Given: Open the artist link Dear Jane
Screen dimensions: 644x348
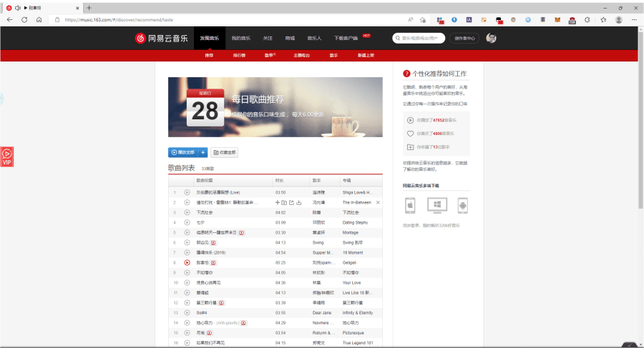Looking at the screenshot, I should coord(322,313).
